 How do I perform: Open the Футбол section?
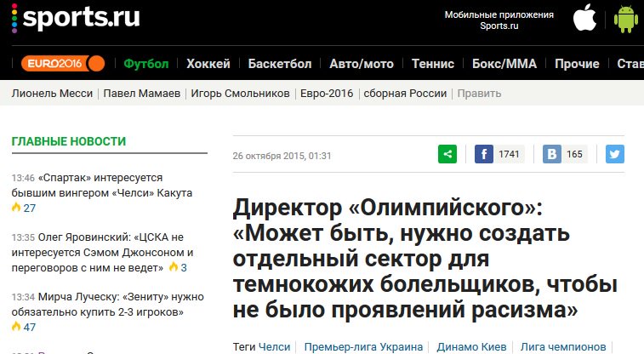pos(146,64)
